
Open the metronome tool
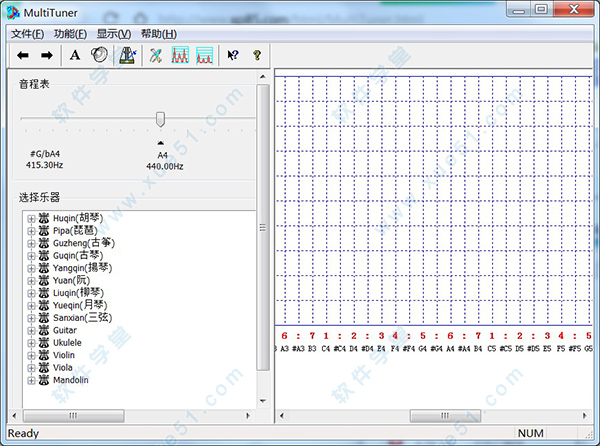[127, 55]
